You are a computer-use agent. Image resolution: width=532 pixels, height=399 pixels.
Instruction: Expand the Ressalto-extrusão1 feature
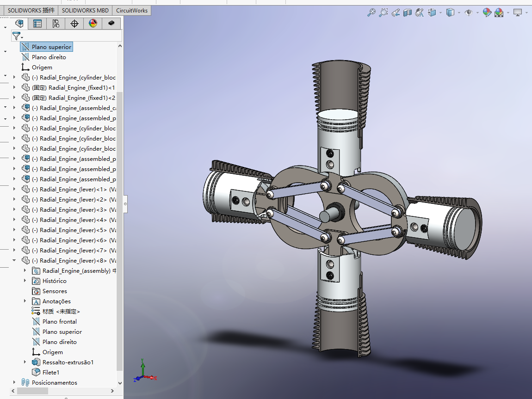pyautogui.click(x=25, y=362)
